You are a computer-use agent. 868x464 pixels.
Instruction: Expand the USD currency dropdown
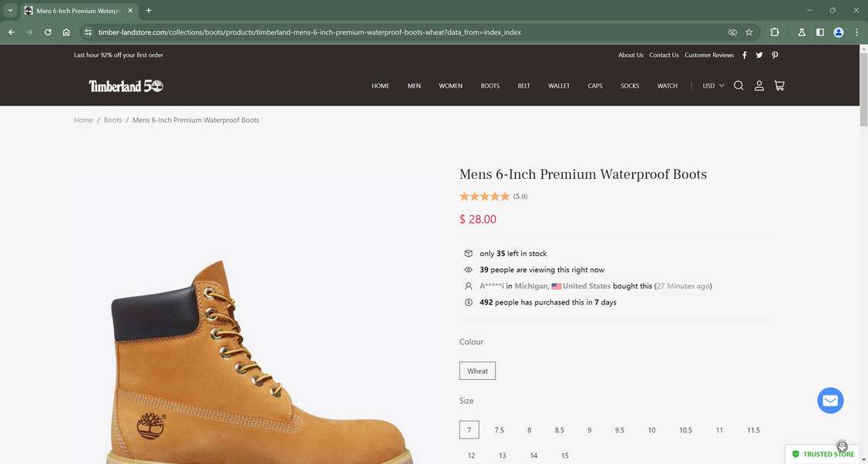[x=713, y=86]
